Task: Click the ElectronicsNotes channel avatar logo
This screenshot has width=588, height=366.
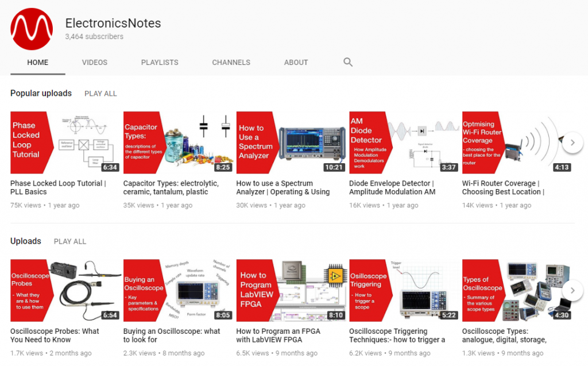Action: (32, 29)
